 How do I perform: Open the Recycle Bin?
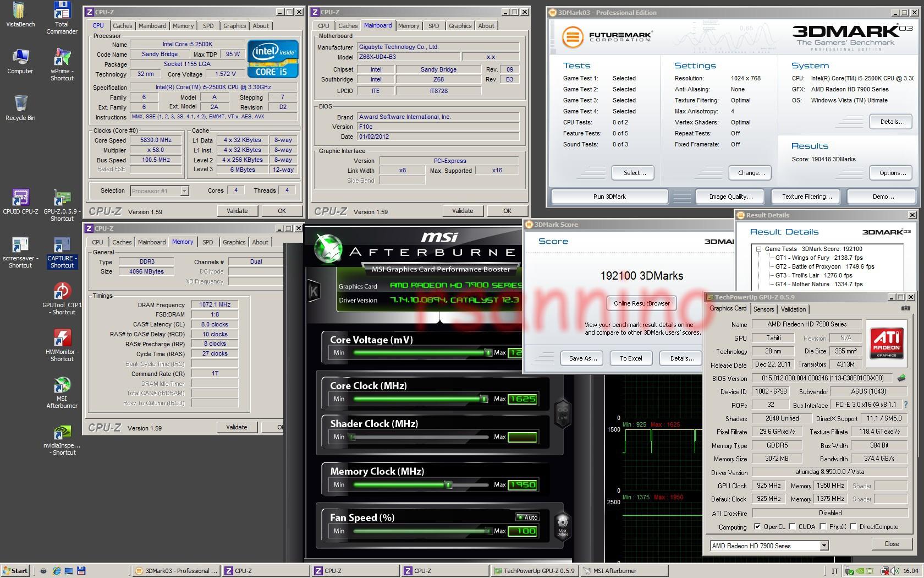[20, 108]
